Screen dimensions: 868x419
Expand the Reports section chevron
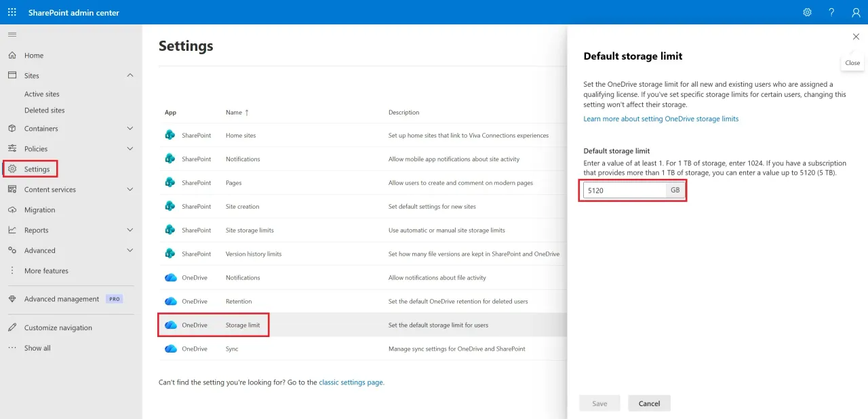pos(130,231)
